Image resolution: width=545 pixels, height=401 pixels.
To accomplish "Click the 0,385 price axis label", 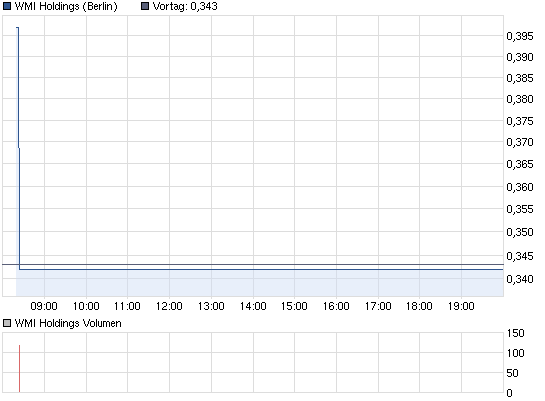I will click(520, 79).
